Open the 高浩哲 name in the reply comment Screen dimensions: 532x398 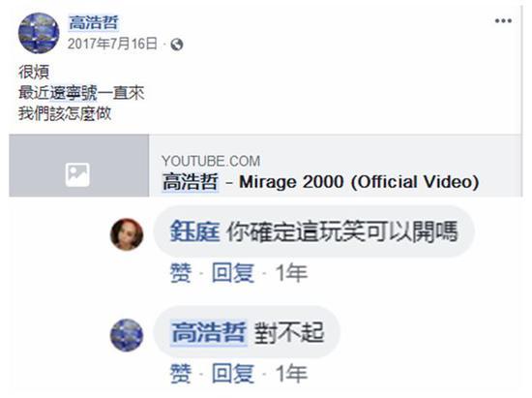click(x=209, y=332)
